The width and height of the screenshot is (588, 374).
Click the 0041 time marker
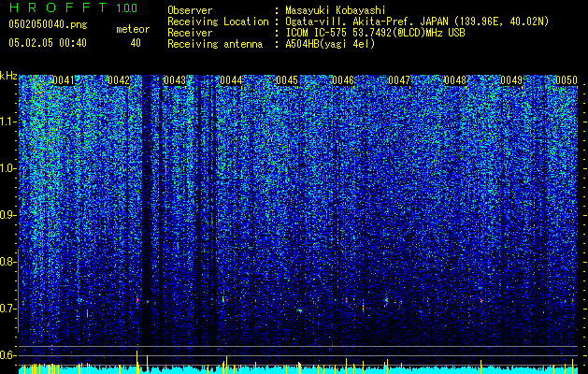[64, 80]
